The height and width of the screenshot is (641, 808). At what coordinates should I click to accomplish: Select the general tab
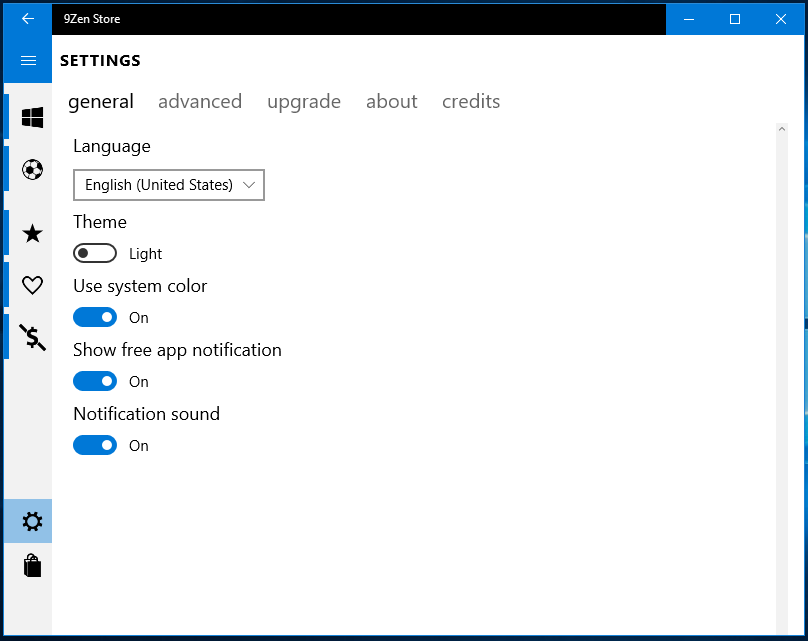point(101,102)
